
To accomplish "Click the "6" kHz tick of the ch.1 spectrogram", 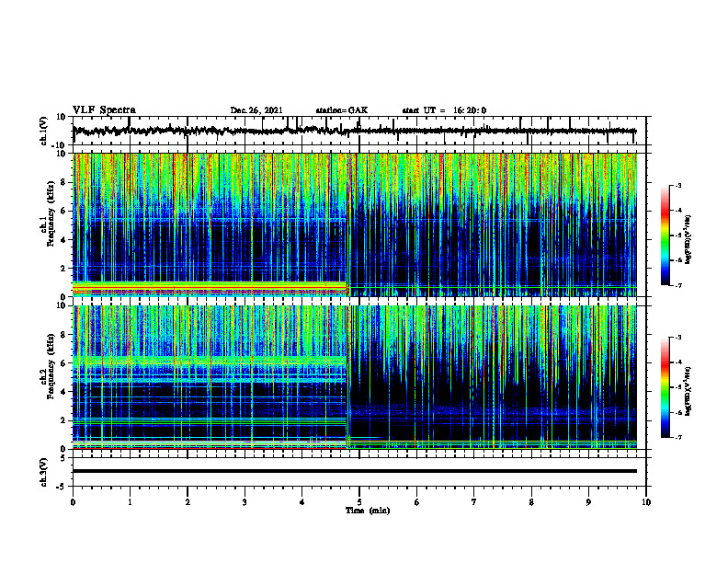I will tap(63, 211).
